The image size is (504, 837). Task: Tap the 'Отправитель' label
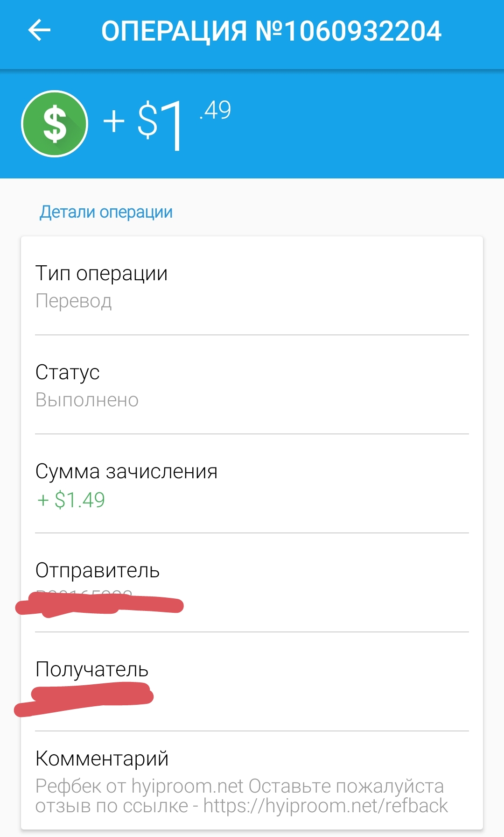[x=98, y=570]
